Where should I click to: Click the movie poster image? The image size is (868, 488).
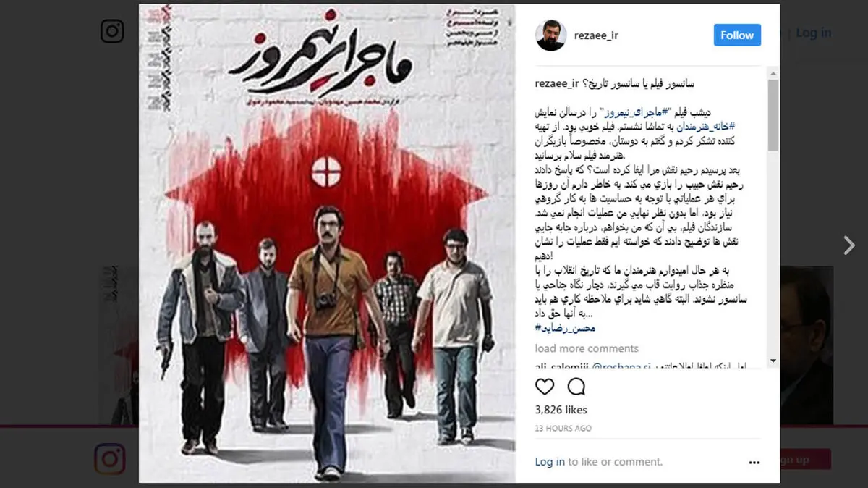[x=327, y=243]
